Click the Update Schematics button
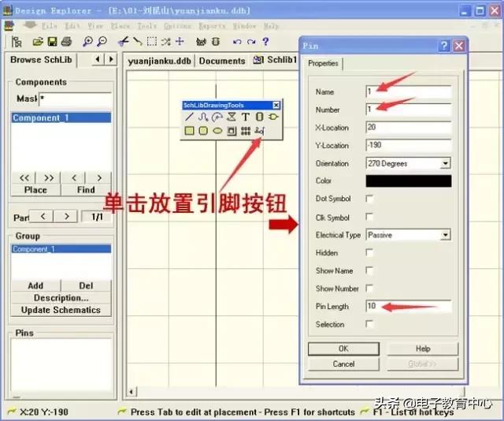The width and height of the screenshot is (504, 421). pos(61,310)
